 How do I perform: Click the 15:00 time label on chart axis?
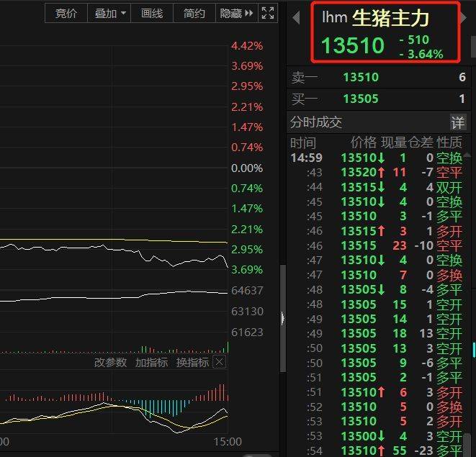228,441
